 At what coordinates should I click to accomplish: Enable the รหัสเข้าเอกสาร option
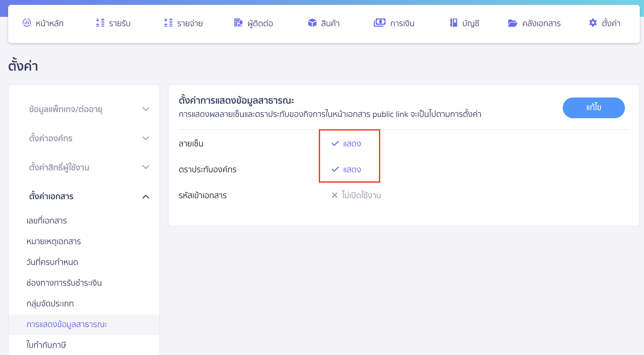point(355,195)
